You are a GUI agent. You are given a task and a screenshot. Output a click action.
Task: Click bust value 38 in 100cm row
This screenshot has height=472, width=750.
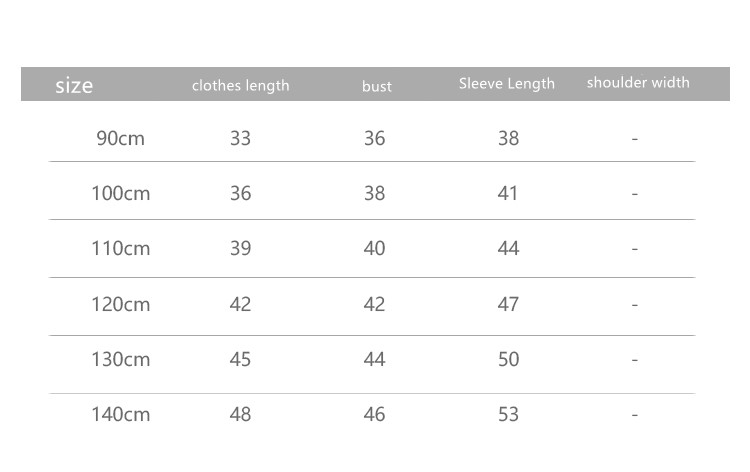(374, 193)
